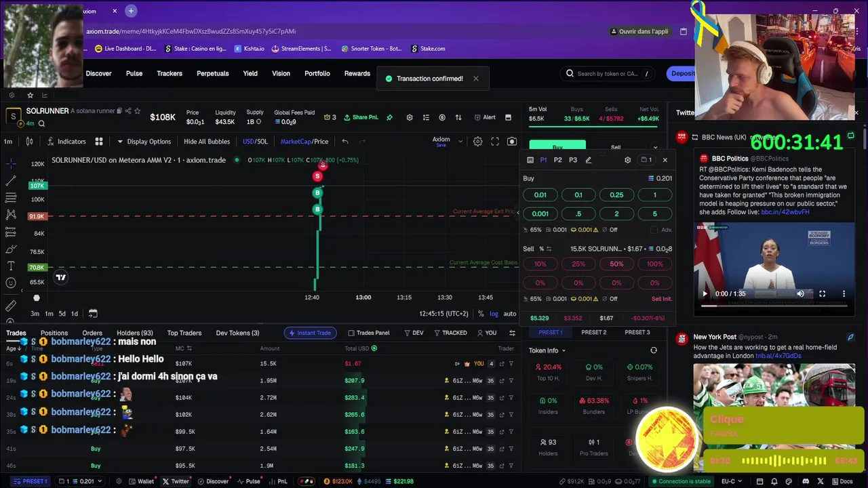Undo last chart action
This screenshot has height=488, width=868.
tap(345, 142)
